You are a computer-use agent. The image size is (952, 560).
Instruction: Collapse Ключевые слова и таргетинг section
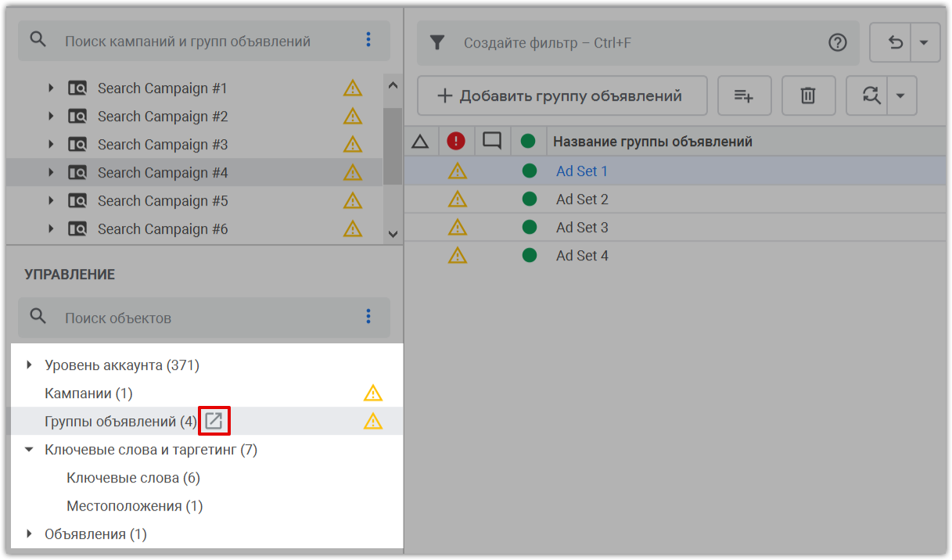tap(29, 450)
